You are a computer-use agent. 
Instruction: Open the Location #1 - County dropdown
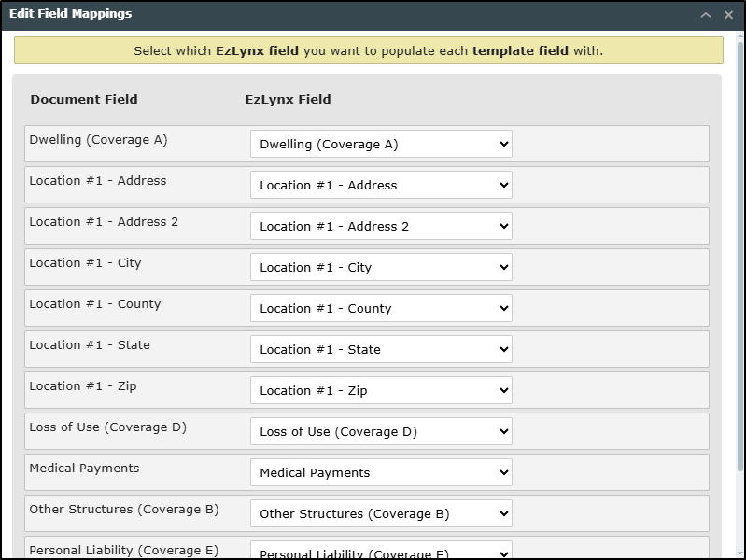(381, 308)
